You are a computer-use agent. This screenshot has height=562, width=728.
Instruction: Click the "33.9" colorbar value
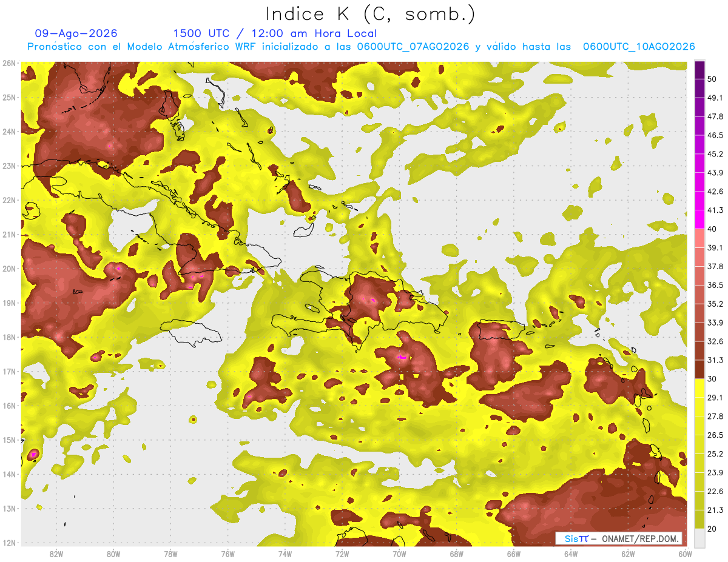coord(715,323)
